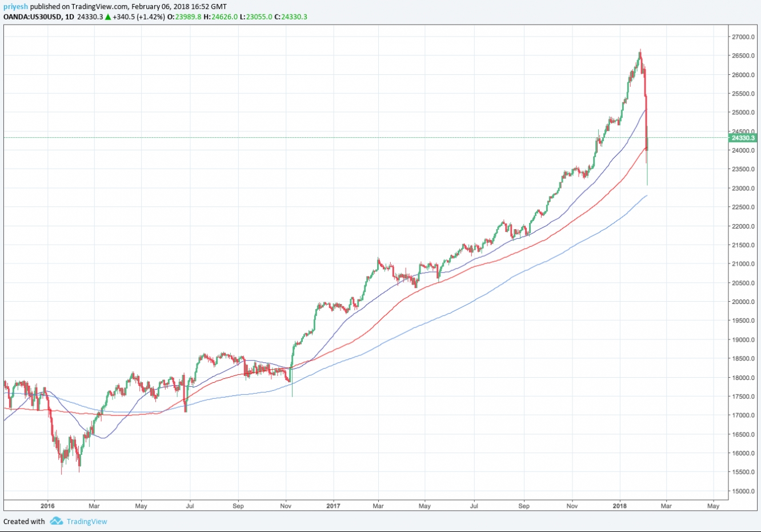Viewport: 761px width, 532px height.
Task: Click the green up-arrow change indicator
Action: click(x=107, y=17)
